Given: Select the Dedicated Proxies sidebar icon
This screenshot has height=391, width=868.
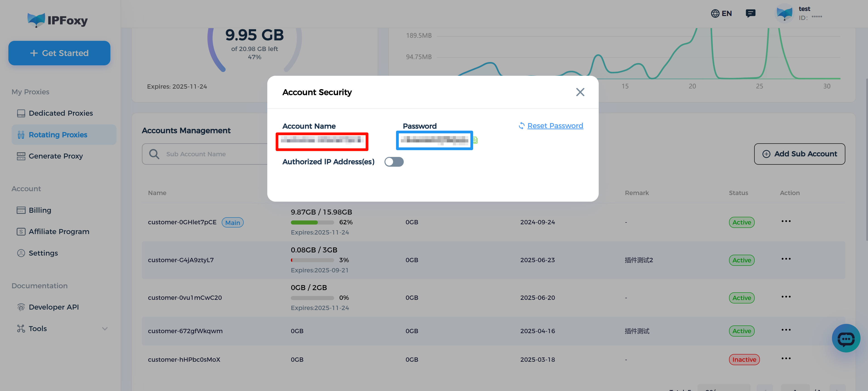Looking at the screenshot, I should 21,113.
